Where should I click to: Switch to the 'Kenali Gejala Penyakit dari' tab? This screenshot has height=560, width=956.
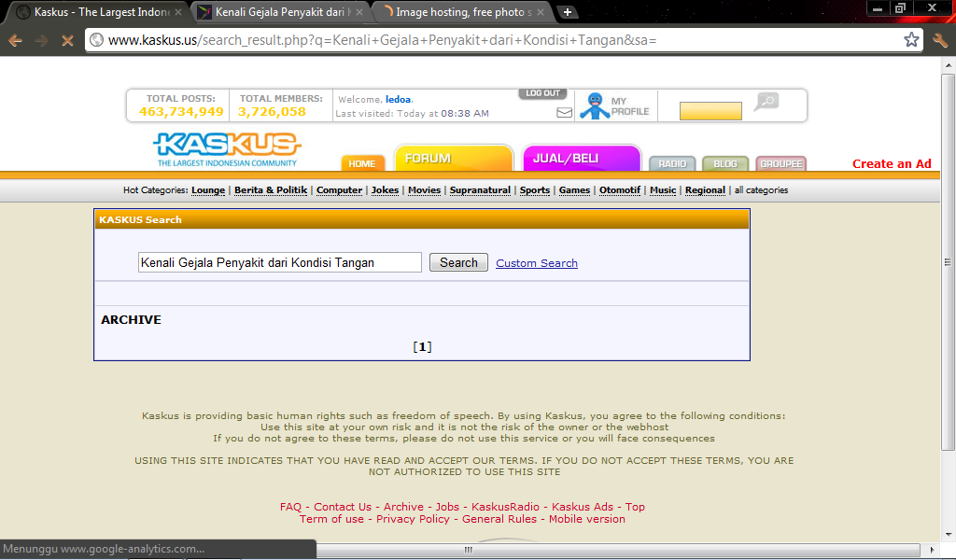click(x=280, y=12)
